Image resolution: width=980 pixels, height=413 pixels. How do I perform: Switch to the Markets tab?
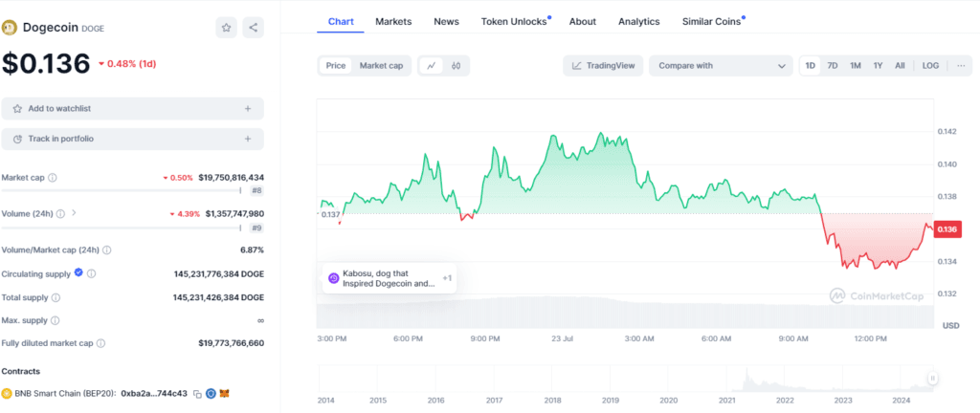tap(393, 21)
